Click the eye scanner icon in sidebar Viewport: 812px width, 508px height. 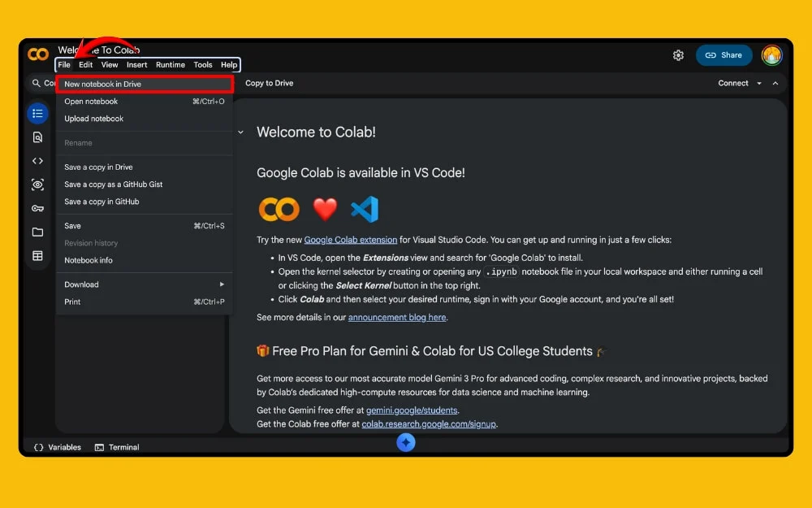tap(37, 185)
